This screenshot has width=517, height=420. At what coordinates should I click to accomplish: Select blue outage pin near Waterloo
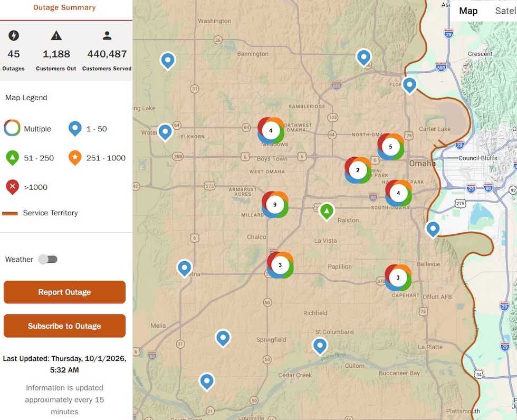tap(165, 132)
